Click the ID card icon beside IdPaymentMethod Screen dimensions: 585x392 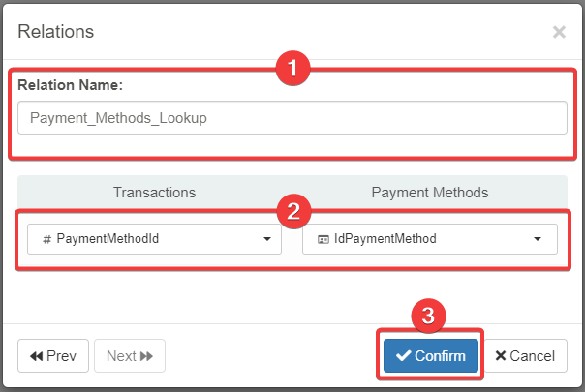tap(323, 239)
